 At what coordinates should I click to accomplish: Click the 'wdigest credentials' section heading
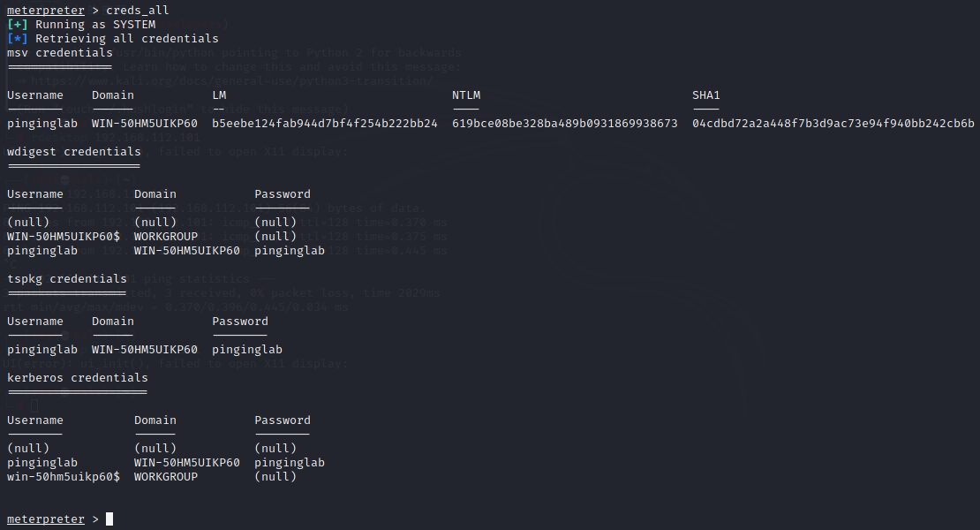74,152
